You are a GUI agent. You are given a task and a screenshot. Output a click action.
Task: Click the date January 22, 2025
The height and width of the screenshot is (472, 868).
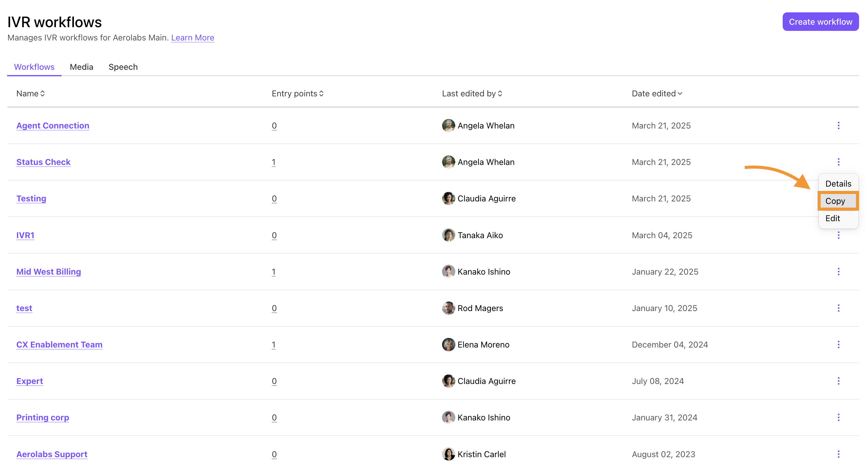click(x=665, y=271)
